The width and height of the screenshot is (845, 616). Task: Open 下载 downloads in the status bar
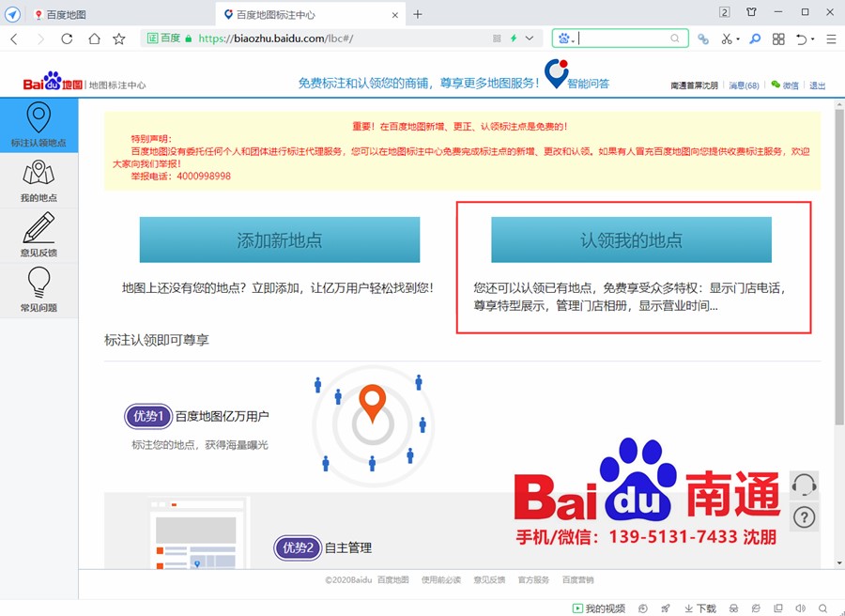[700, 608]
